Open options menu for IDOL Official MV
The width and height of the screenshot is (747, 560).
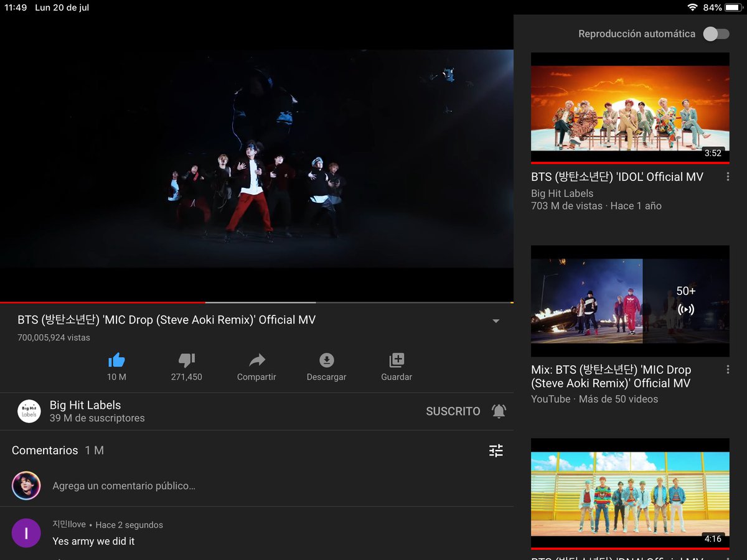coord(728,177)
